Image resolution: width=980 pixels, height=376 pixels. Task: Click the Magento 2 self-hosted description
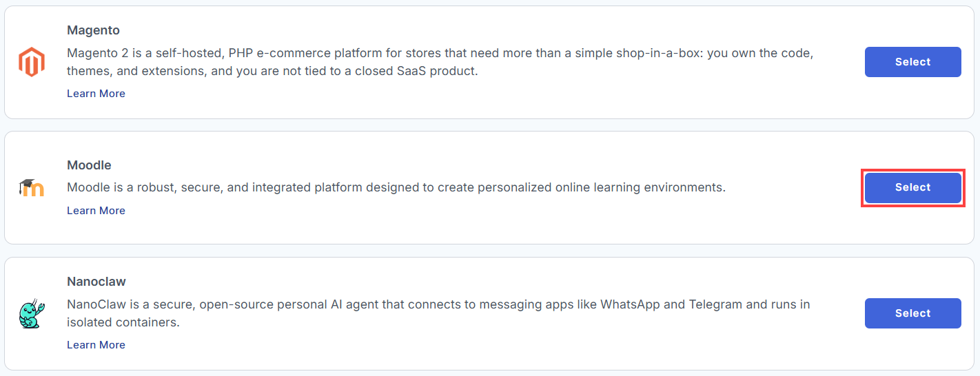[440, 62]
